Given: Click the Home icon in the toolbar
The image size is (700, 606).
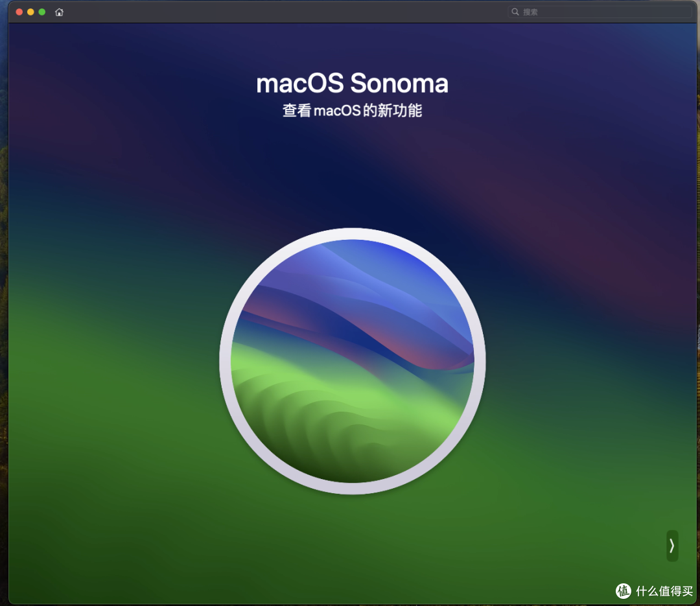Looking at the screenshot, I should coord(58,12).
